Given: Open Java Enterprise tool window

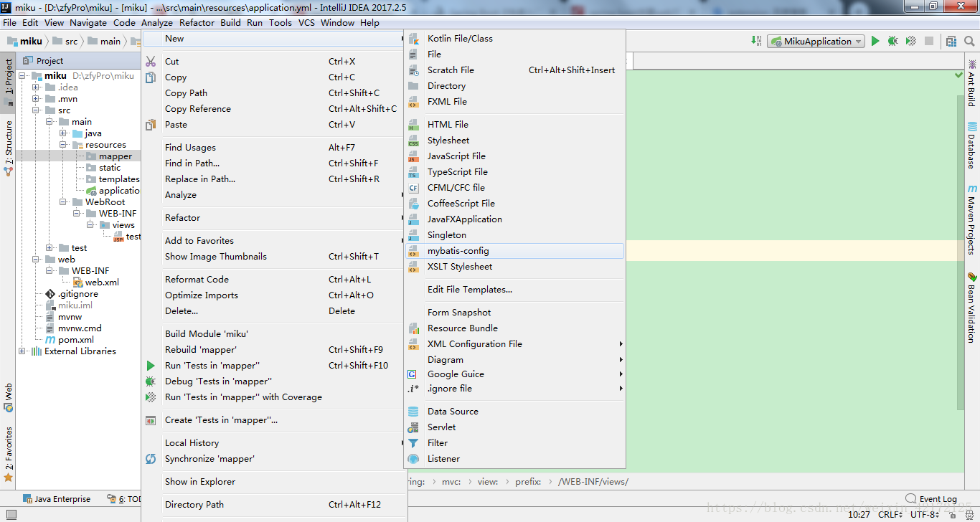Looking at the screenshot, I should (x=57, y=499).
